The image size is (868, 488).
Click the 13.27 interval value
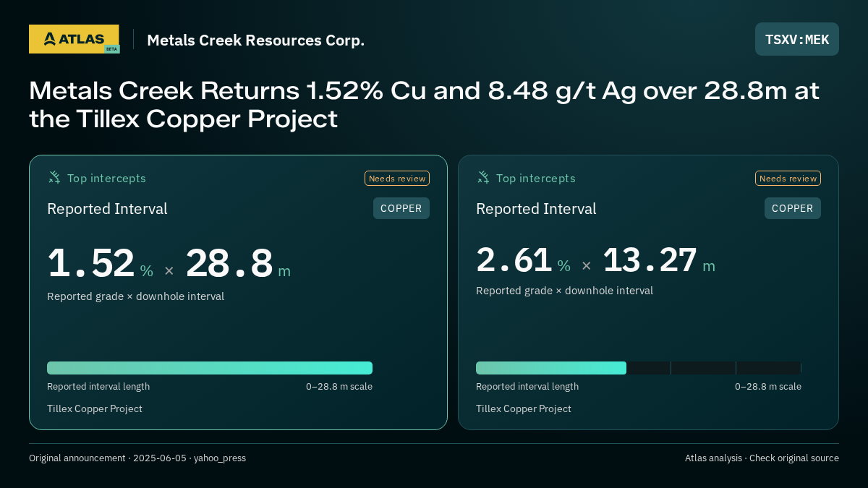pos(650,260)
